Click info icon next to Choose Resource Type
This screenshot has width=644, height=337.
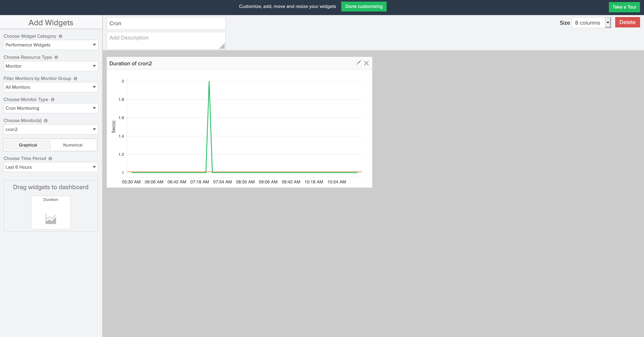point(56,57)
